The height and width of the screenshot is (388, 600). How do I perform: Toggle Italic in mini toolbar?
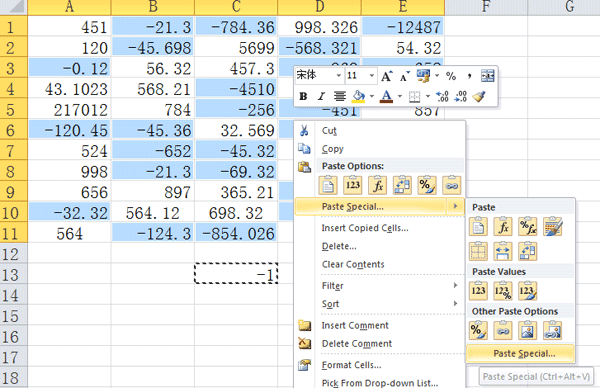[321, 96]
